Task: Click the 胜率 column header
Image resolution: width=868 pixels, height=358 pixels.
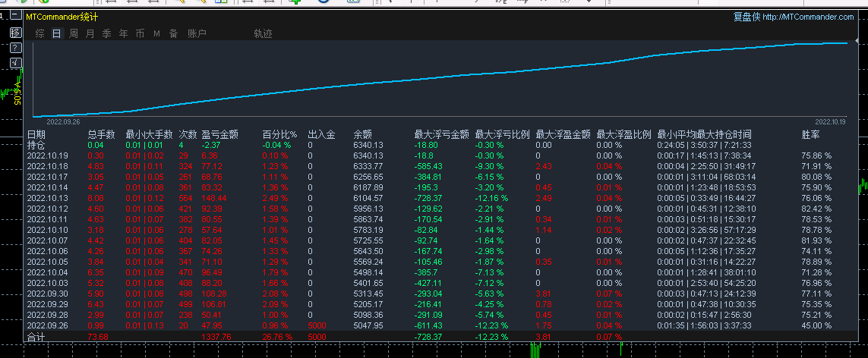Action: coord(810,134)
